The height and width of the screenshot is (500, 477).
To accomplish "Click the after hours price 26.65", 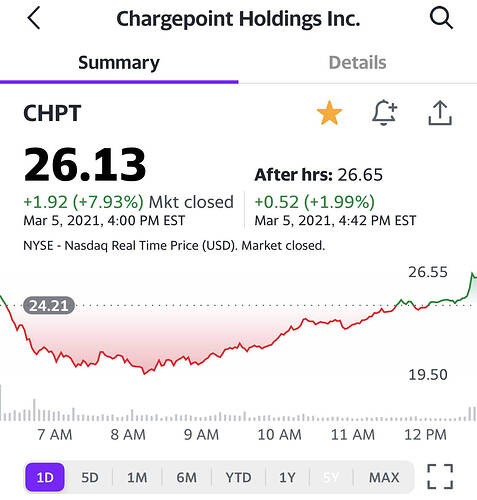I will click(360, 175).
